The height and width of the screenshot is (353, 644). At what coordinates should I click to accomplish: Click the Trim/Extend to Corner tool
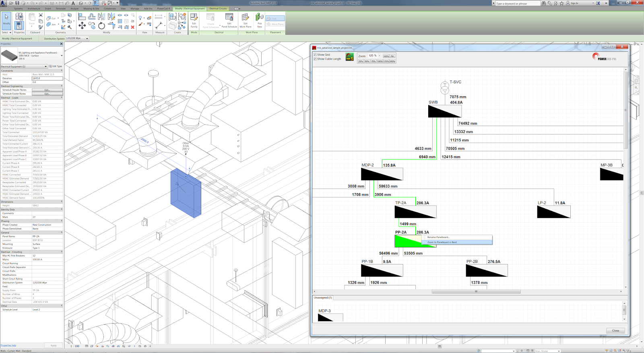111,26
